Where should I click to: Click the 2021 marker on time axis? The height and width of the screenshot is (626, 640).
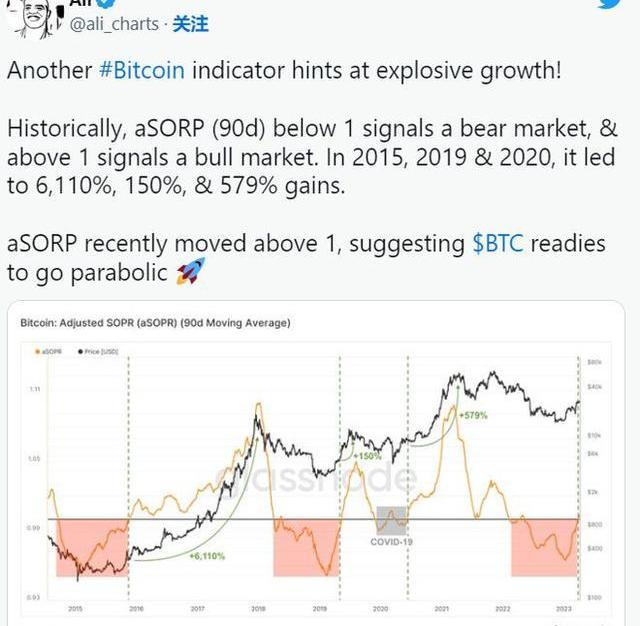click(441, 608)
